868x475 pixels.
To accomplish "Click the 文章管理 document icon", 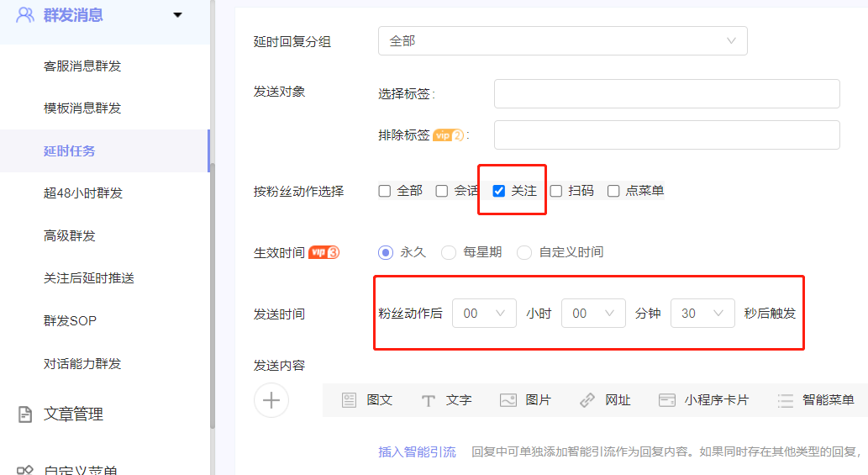I will pyautogui.click(x=25, y=414).
